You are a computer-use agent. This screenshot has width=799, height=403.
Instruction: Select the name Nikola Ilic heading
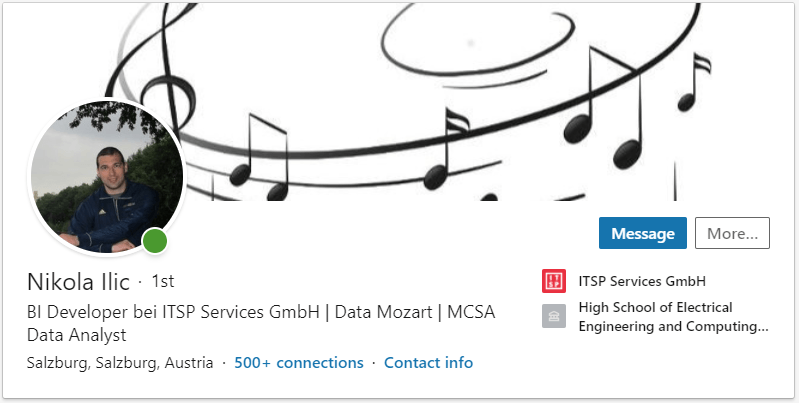pyautogui.click(x=78, y=281)
